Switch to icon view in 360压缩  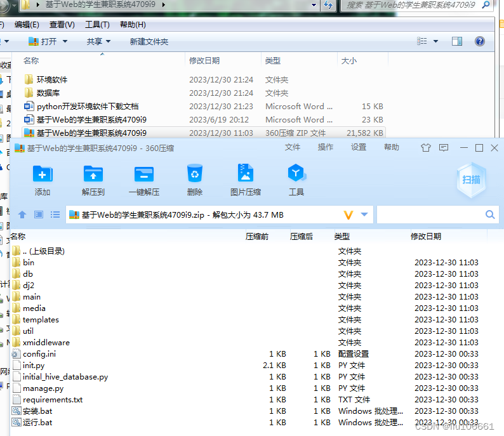tap(39, 215)
